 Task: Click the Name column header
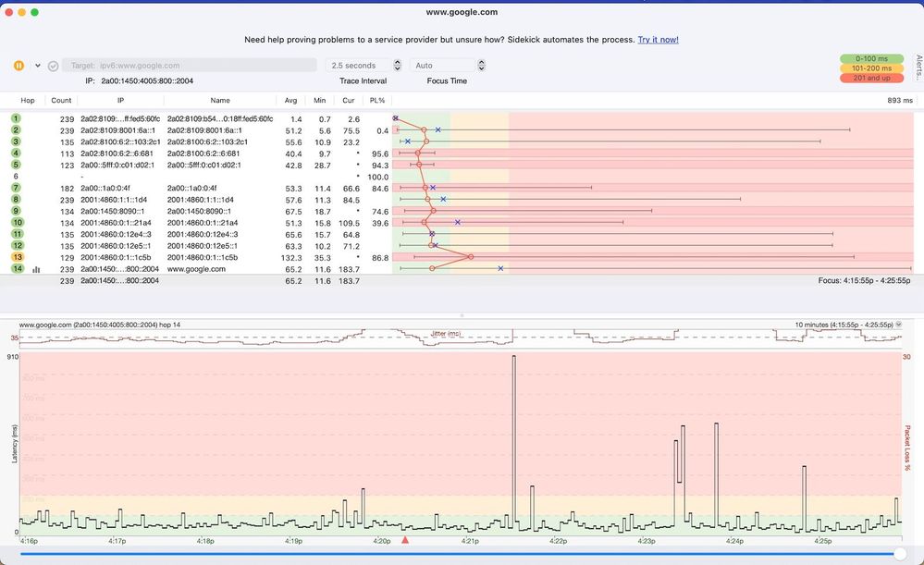pyautogui.click(x=220, y=100)
